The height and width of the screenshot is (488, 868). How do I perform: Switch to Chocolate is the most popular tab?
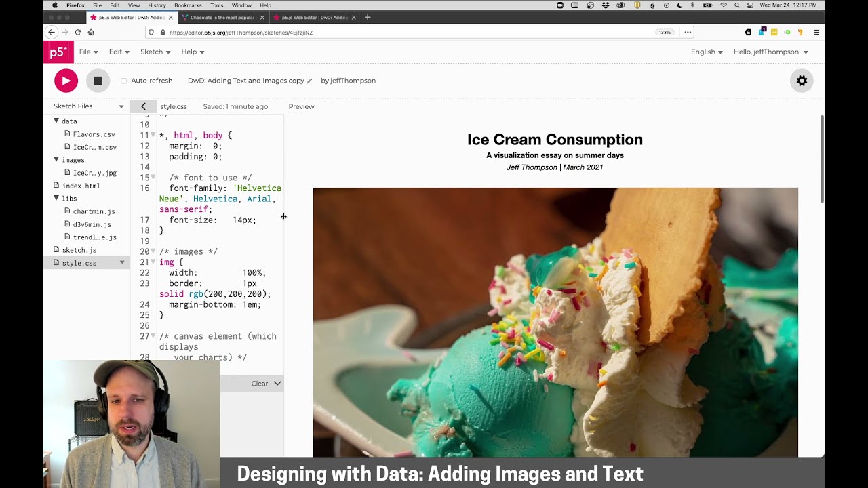coord(222,17)
